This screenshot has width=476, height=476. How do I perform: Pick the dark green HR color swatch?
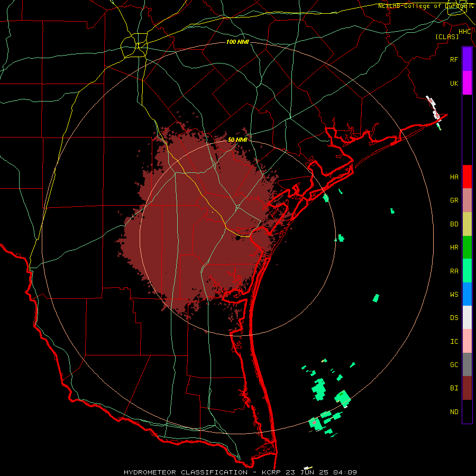pos(467,247)
